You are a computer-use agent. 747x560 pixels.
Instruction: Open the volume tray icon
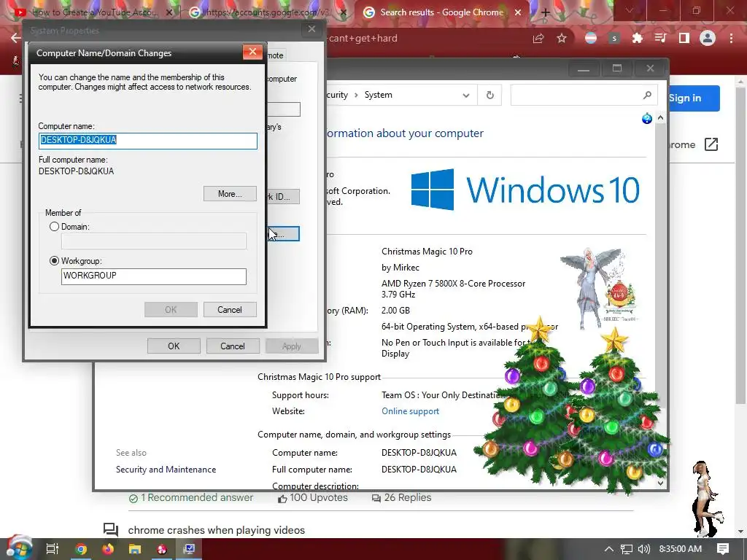(644, 549)
